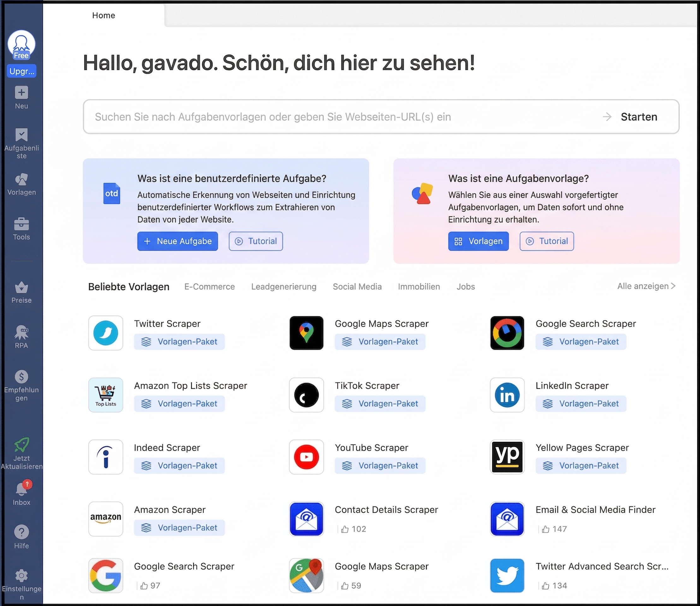Click the Upgrade button under Free avatar
700x606 pixels.
click(x=21, y=71)
